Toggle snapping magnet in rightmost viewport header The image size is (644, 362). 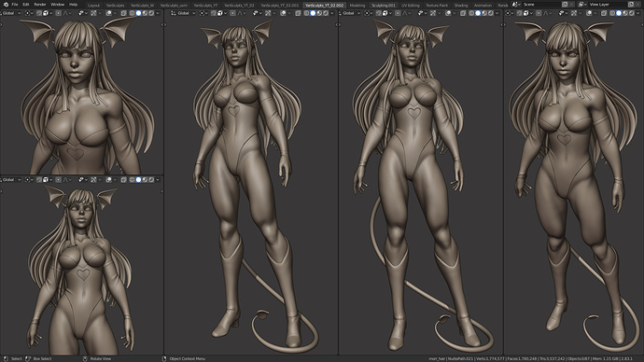pos(520,13)
